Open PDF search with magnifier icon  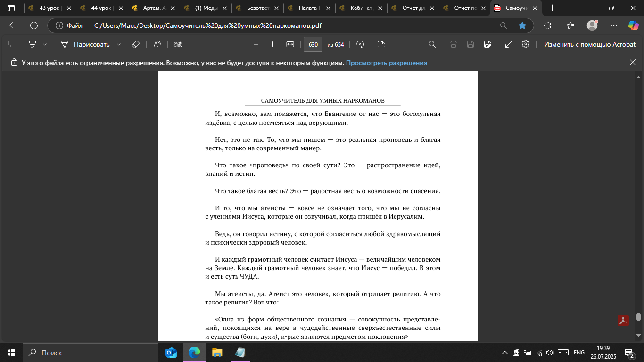[432, 44]
